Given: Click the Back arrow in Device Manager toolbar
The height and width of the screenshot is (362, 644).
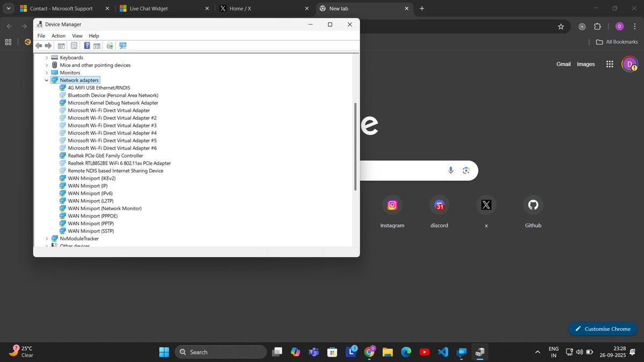Looking at the screenshot, I should coord(39,46).
